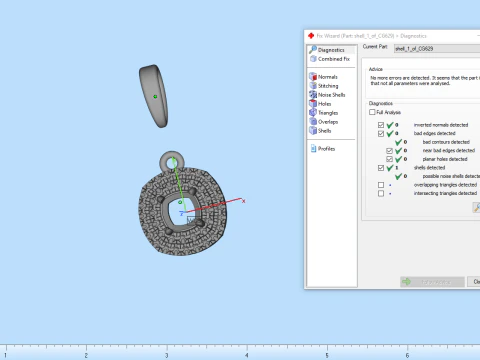480x360 pixels.
Task: Uncheck inverted normals detected
Action: tap(381, 125)
